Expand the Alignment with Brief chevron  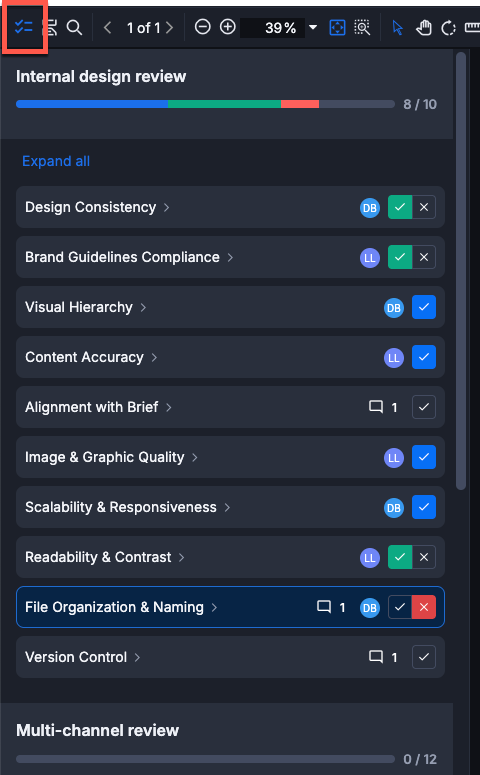(x=169, y=407)
